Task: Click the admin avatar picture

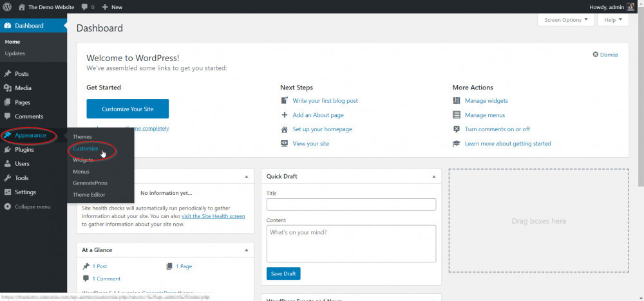Action: point(630,7)
